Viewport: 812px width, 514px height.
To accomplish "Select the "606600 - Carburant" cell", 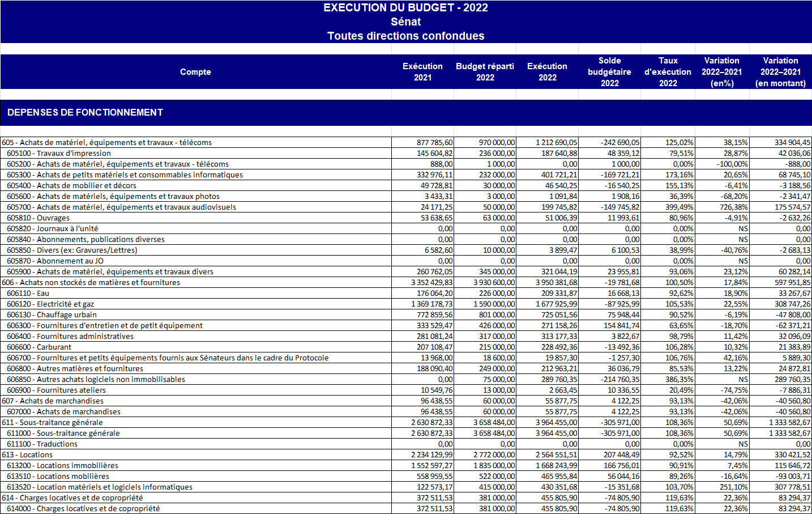I will 39,347.
